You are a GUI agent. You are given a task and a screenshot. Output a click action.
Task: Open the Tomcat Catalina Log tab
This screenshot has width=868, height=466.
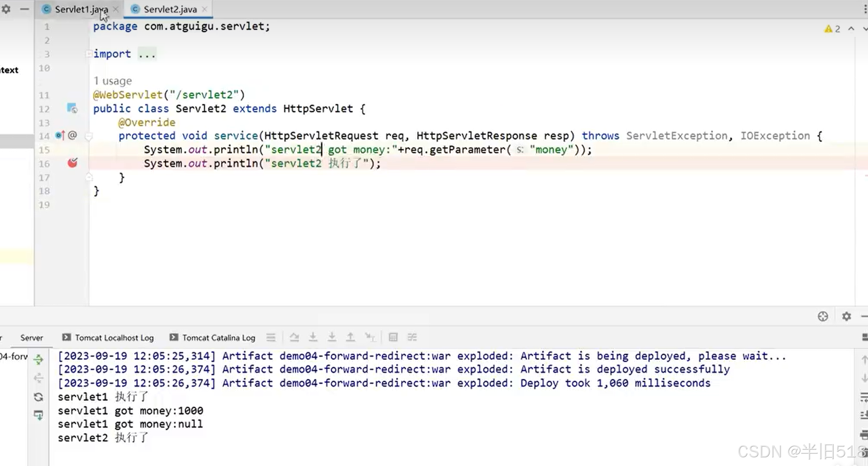pos(213,337)
